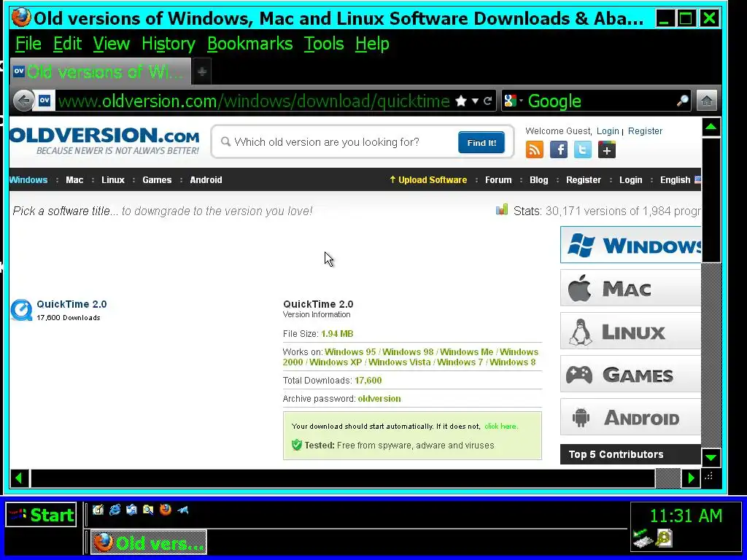The width and height of the screenshot is (747, 560).
Task: Click the OldVersion.com logo
Action: (x=104, y=141)
